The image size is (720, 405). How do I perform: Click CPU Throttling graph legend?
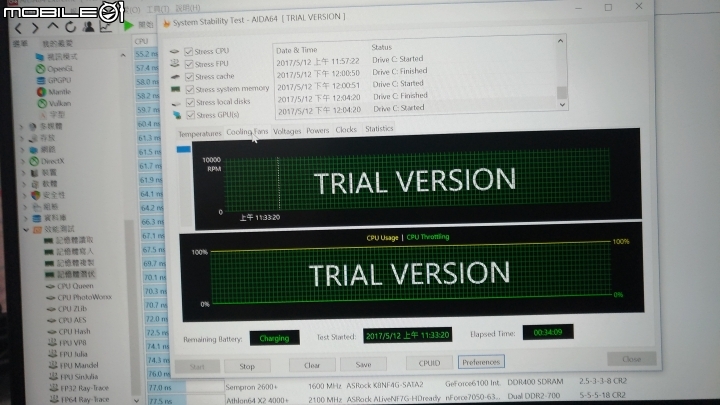coord(428,237)
